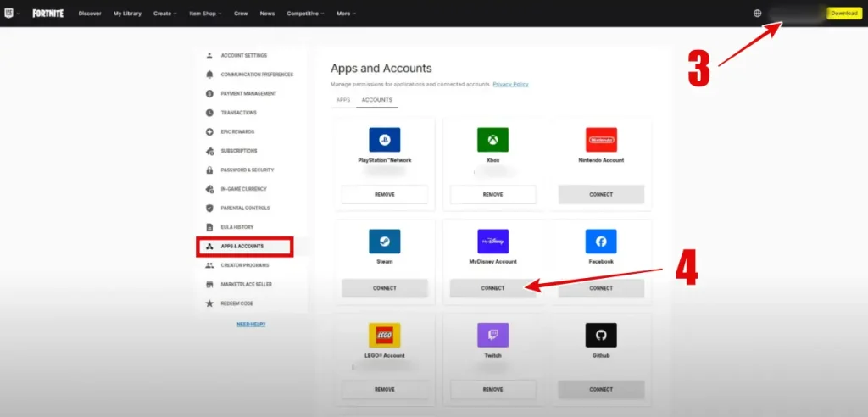Click the PlayStation Network logo tile
The image size is (868, 417).
(385, 140)
